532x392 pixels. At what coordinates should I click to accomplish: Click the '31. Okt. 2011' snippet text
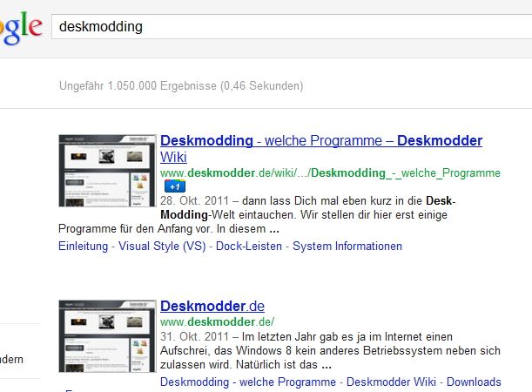click(192, 337)
